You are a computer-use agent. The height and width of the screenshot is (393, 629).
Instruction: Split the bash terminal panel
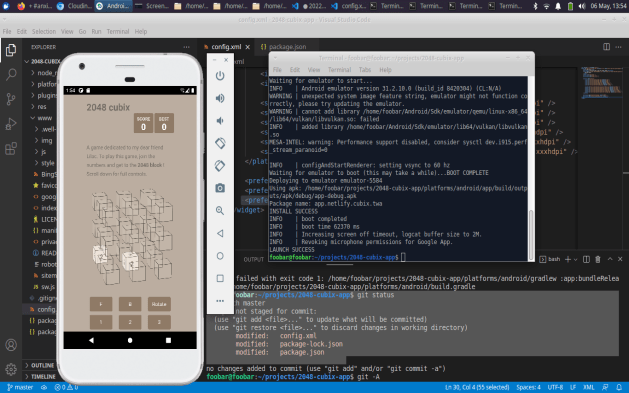pyautogui.click(x=586, y=259)
